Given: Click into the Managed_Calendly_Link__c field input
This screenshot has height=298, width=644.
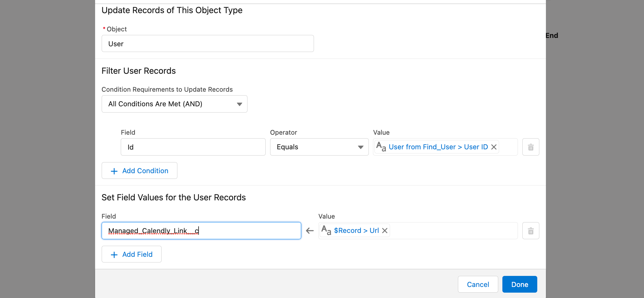Looking at the screenshot, I should point(201,231).
